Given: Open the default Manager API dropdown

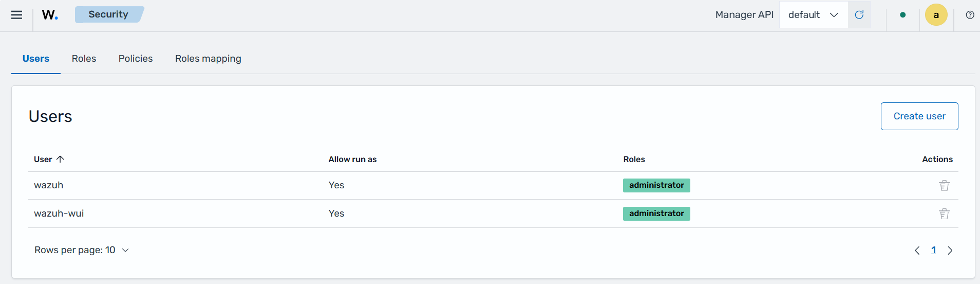Looking at the screenshot, I should click(814, 15).
